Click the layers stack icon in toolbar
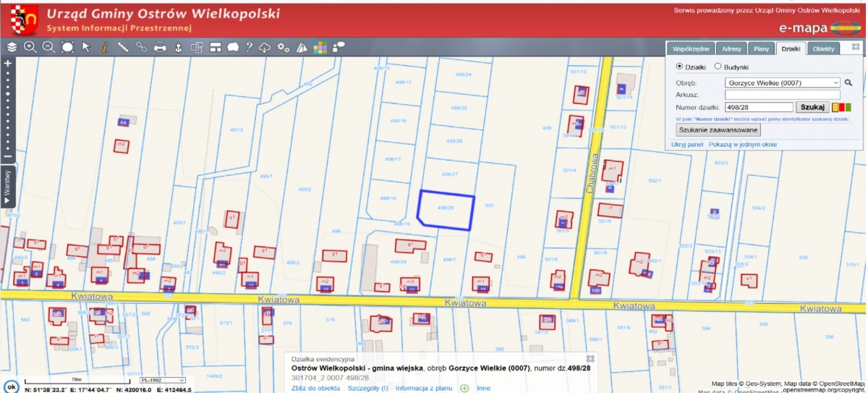The width and height of the screenshot is (868, 393). [x=12, y=47]
